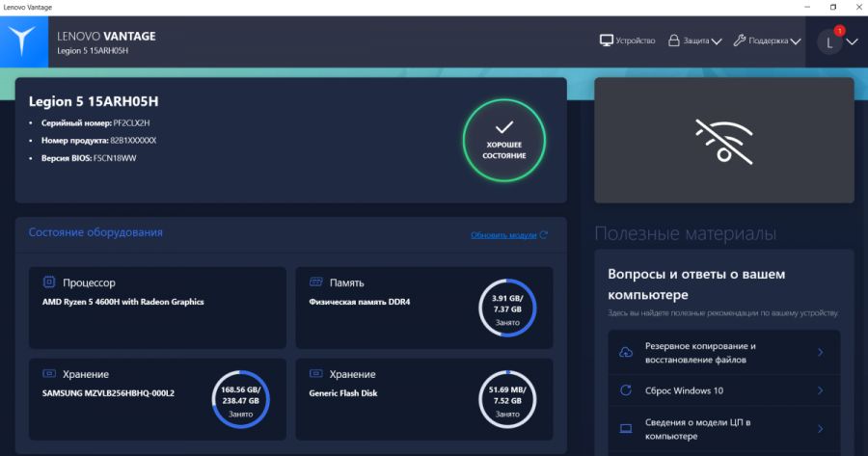868x456 pixels.
Task: Expand the Поддержка dropdown menu
Action: coord(767,40)
